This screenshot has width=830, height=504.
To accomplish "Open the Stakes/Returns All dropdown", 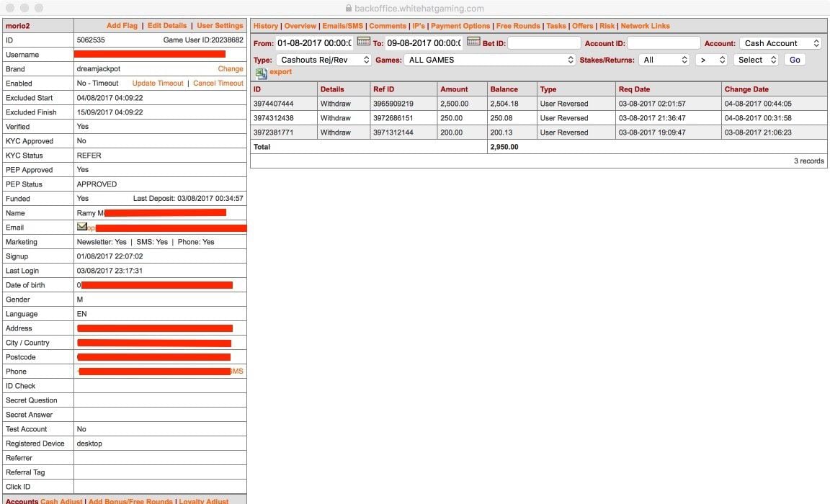I will pos(664,60).
